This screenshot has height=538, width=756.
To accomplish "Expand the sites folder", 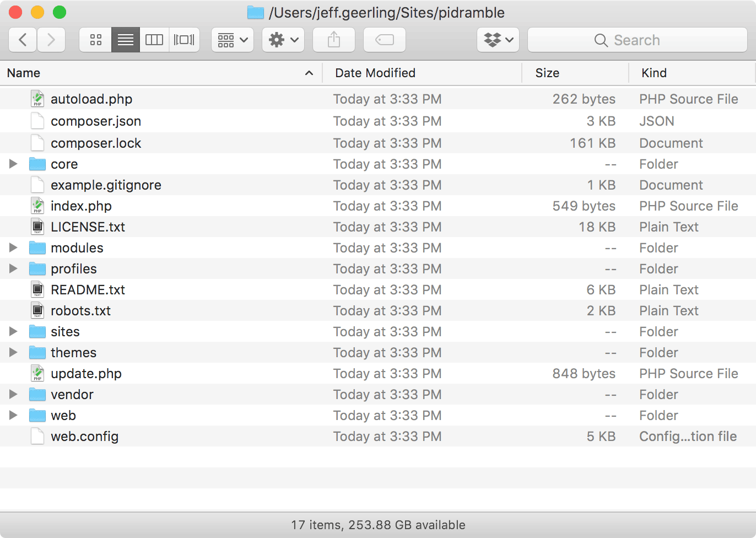I will click(13, 331).
